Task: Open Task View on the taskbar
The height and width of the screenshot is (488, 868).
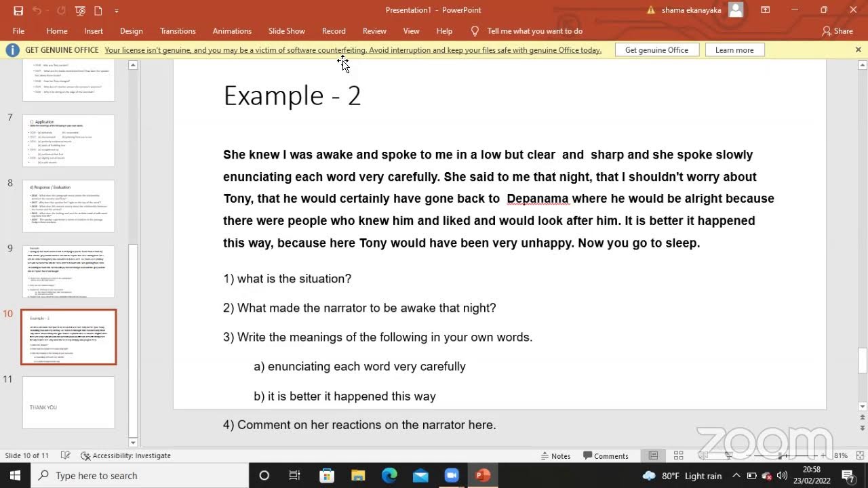Action: pyautogui.click(x=295, y=476)
